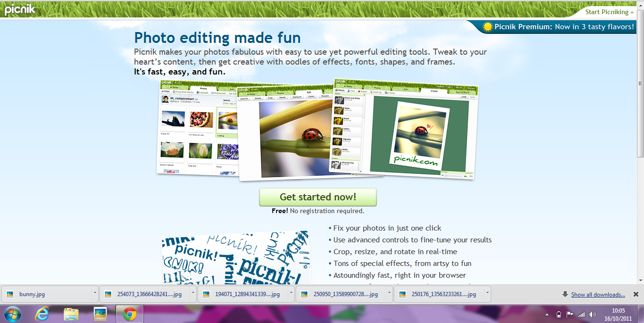644x323 pixels.
Task: Open the photo library screenshot thumbnail
Action: pos(197,127)
